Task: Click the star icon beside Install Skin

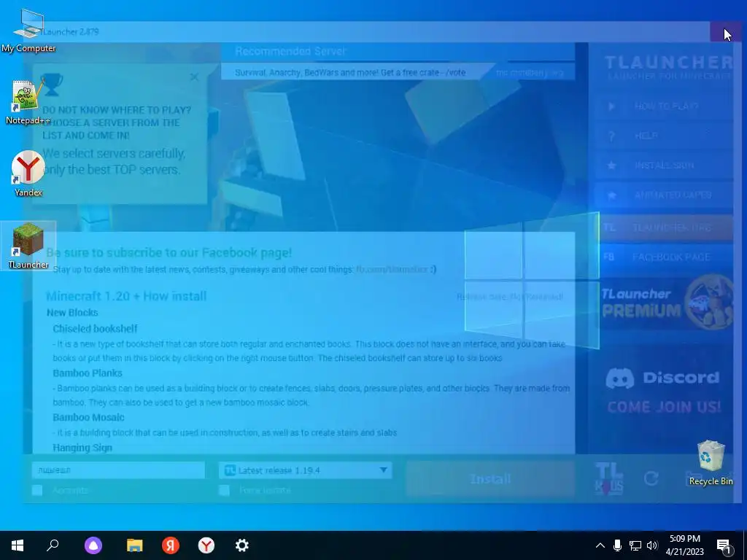Action: (611, 166)
